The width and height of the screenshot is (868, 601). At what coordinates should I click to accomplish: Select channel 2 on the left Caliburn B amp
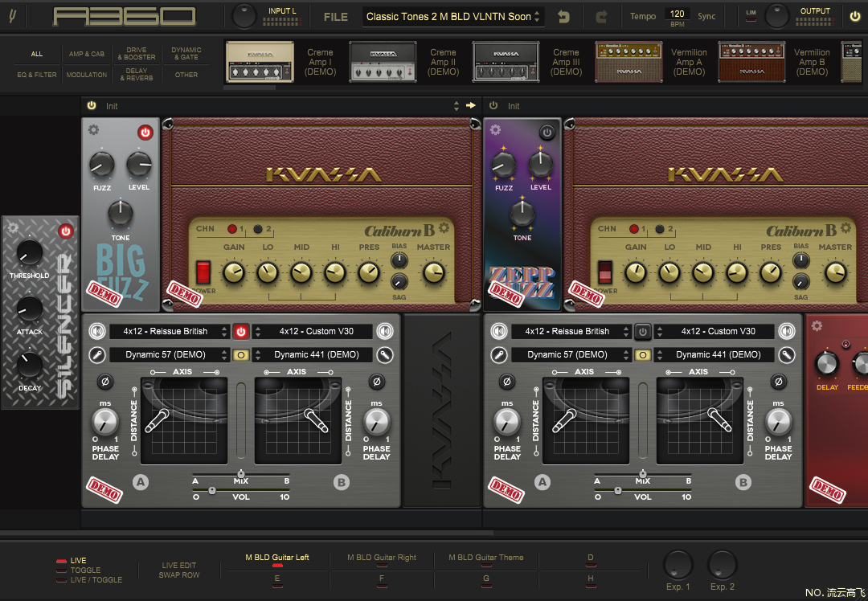click(x=258, y=228)
